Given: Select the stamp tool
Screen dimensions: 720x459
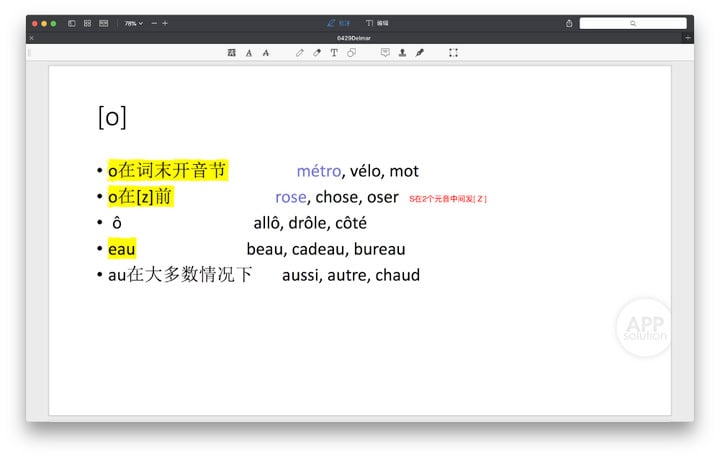Looking at the screenshot, I should pos(402,53).
